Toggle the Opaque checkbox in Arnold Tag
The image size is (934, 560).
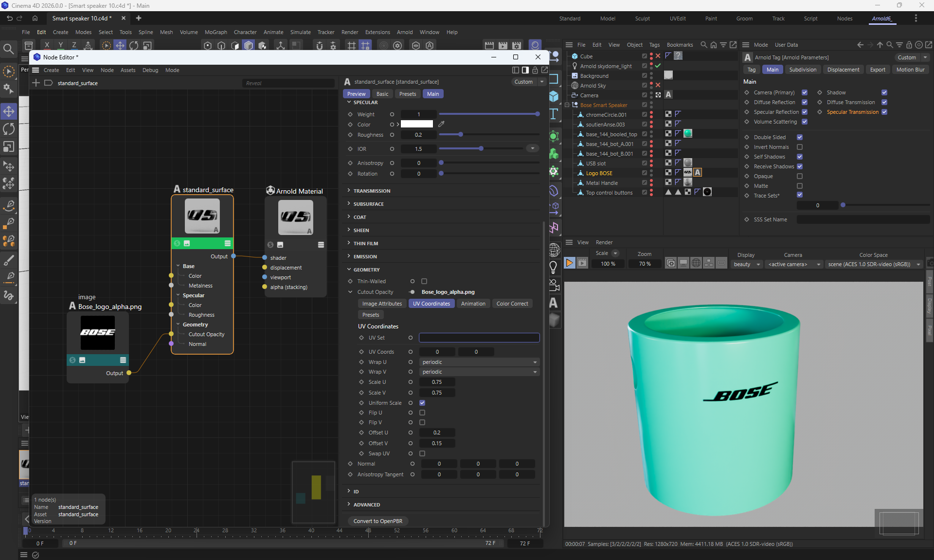pos(800,176)
